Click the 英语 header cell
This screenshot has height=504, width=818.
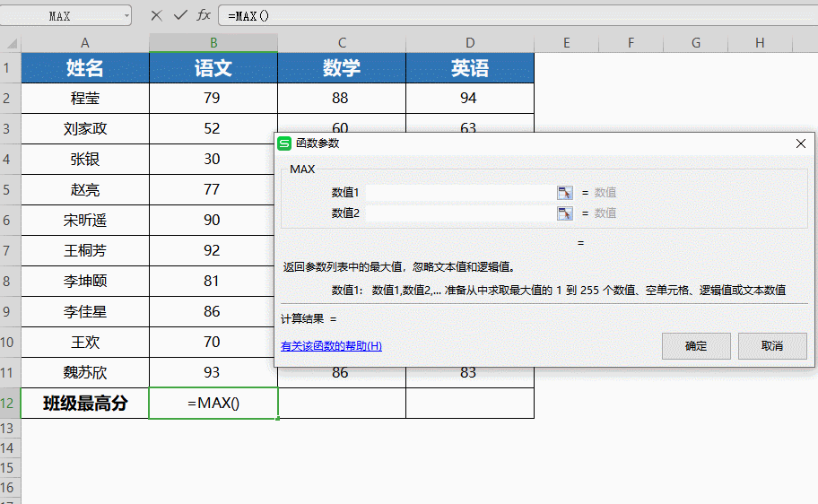pos(470,68)
